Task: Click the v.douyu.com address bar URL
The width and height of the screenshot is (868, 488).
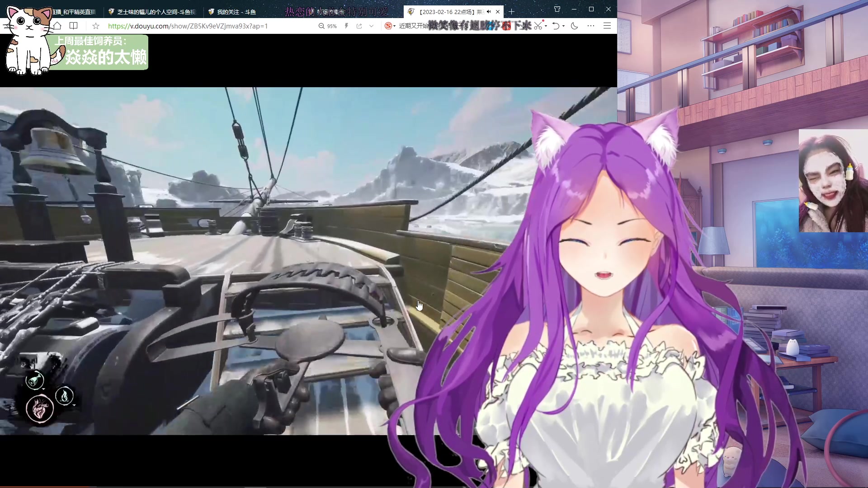Action: (188, 26)
